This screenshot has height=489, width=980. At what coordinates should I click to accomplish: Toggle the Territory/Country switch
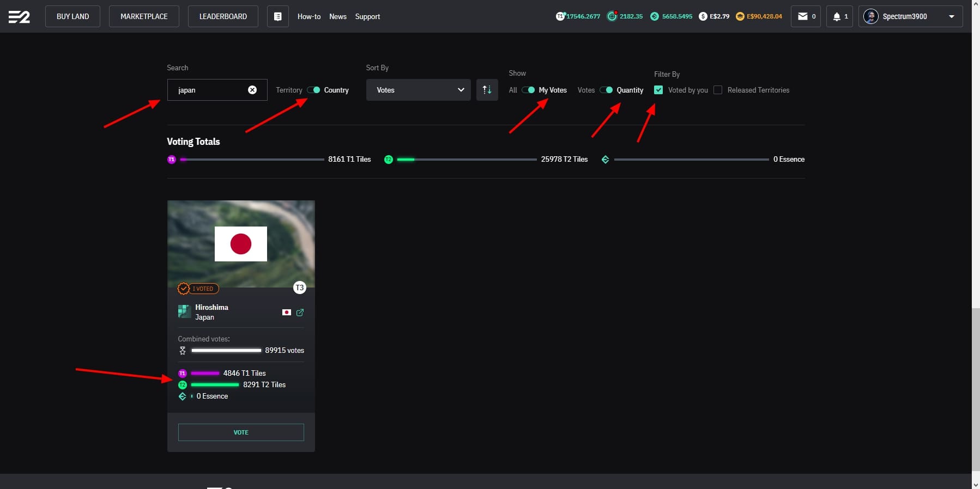point(313,90)
